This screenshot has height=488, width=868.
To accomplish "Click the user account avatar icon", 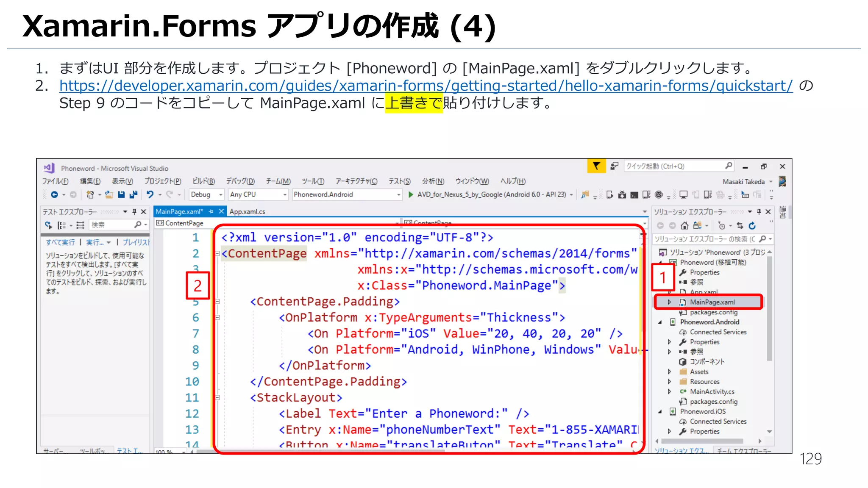I will [x=782, y=181].
